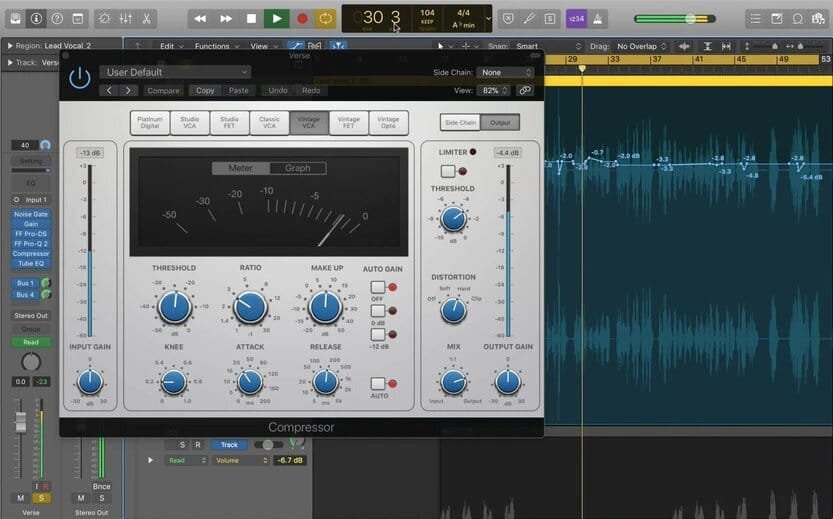
Task: Toggle the Metronome click icon
Action: click(598, 19)
